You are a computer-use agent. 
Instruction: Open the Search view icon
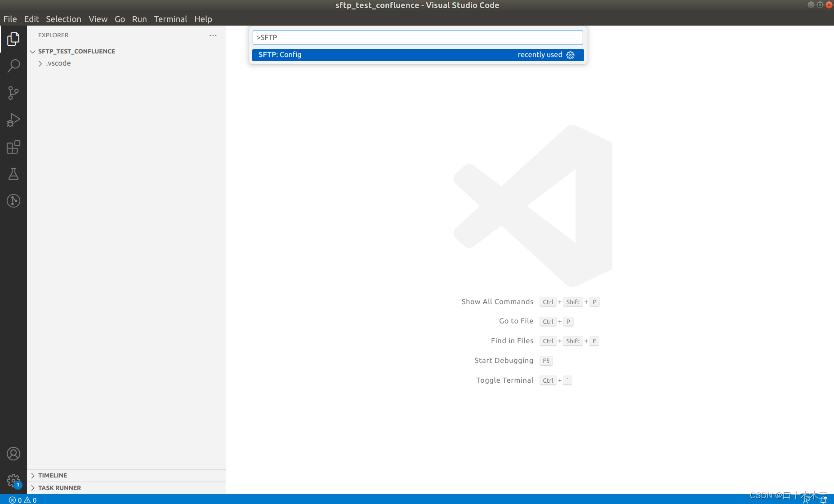(13, 66)
